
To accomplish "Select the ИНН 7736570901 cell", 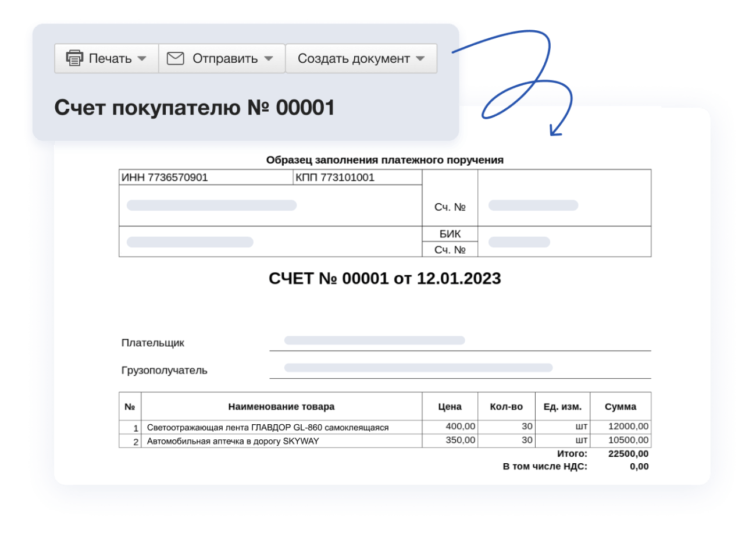I will (x=206, y=177).
